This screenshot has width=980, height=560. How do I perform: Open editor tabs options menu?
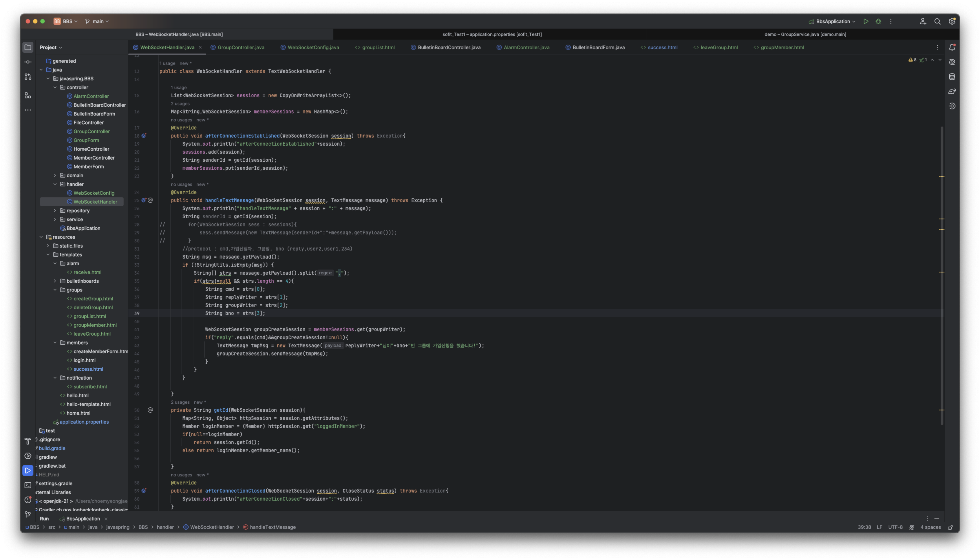tap(937, 47)
